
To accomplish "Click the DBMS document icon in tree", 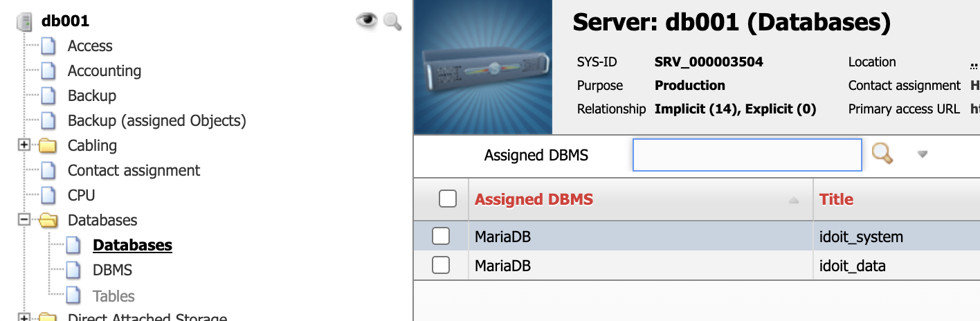I will tap(73, 270).
